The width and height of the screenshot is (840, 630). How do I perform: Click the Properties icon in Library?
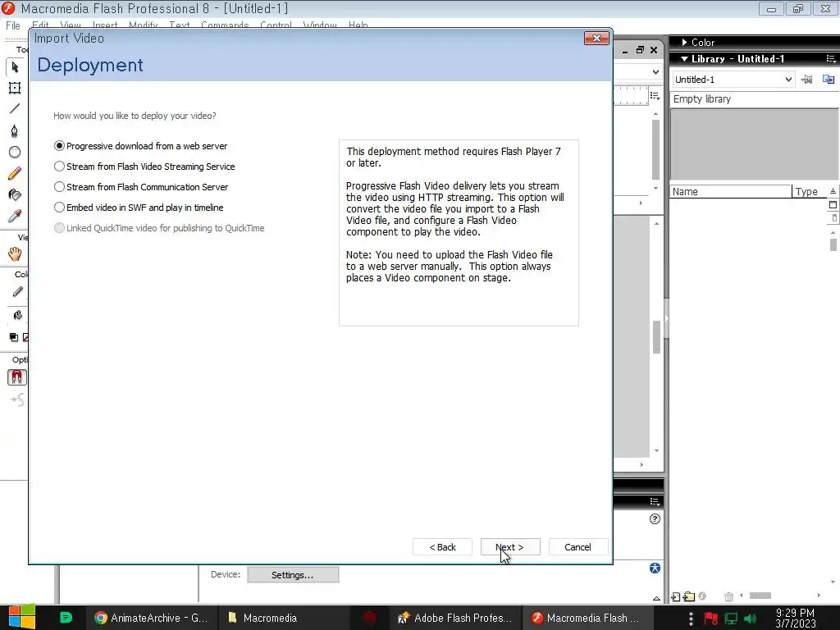tap(702, 596)
